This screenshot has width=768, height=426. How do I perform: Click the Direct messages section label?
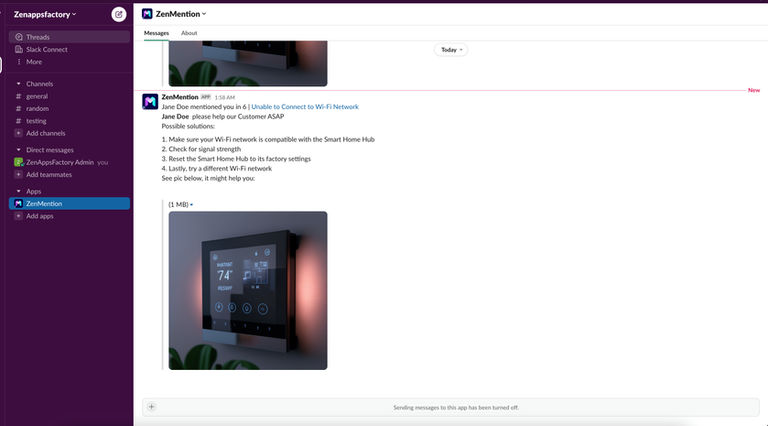coord(50,150)
